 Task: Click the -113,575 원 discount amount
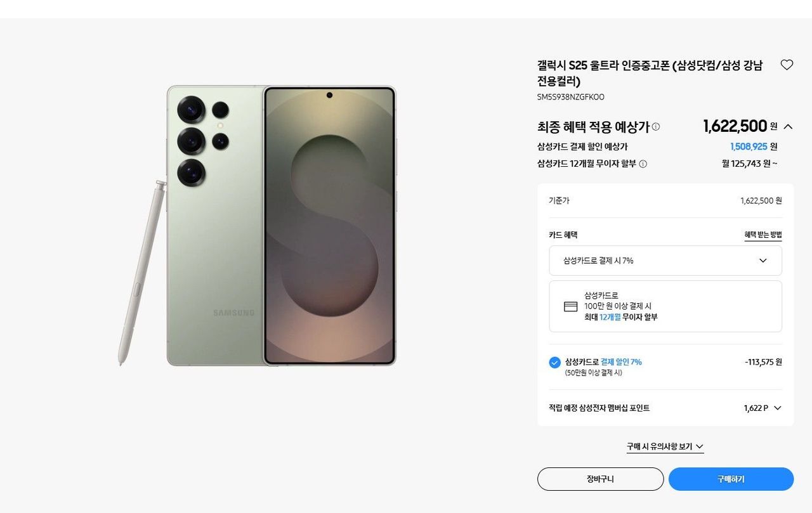tap(763, 362)
